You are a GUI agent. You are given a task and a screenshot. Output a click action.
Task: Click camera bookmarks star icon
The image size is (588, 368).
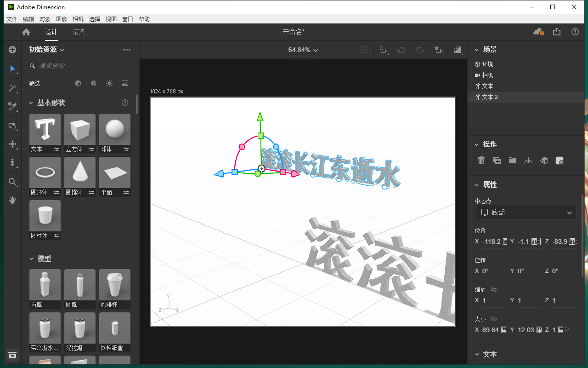tap(438, 50)
